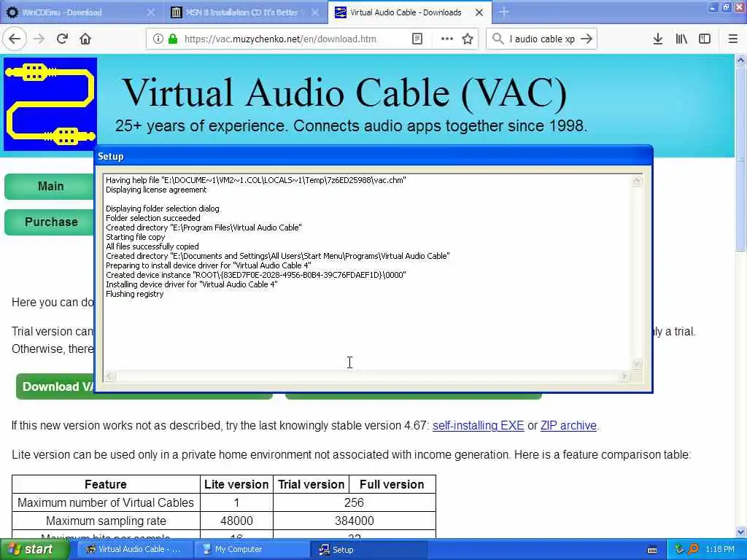747x560 pixels.
Task: Submit search with the arrow button
Action: pyautogui.click(x=587, y=39)
